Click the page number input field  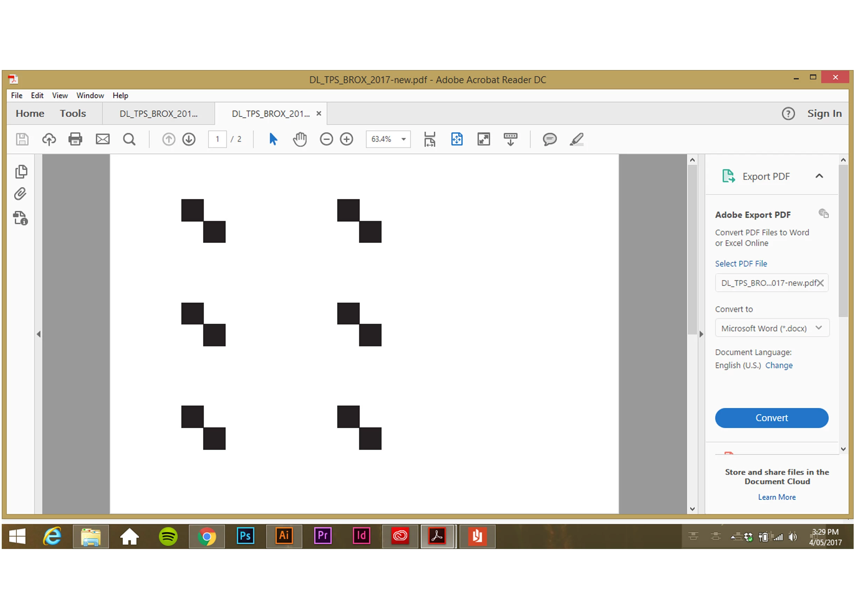coord(217,139)
